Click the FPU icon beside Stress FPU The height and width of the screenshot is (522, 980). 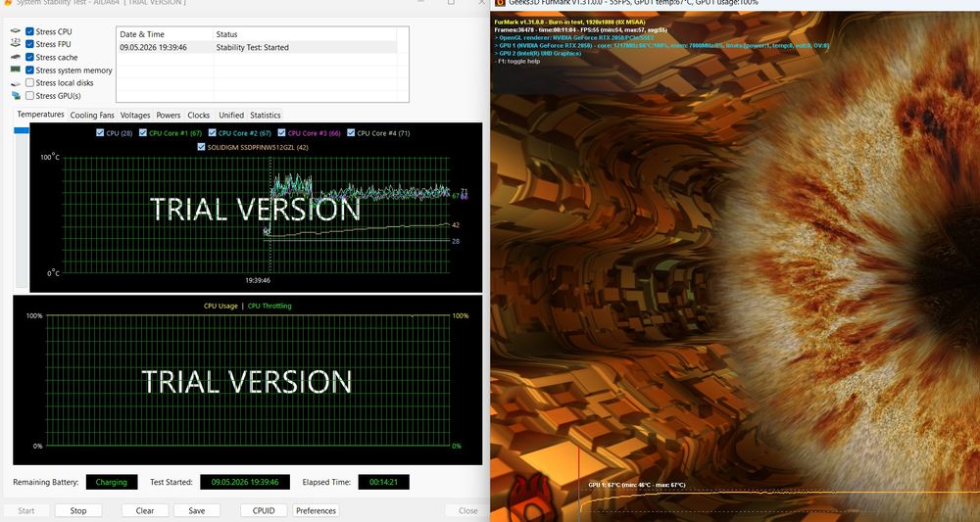pyautogui.click(x=16, y=44)
